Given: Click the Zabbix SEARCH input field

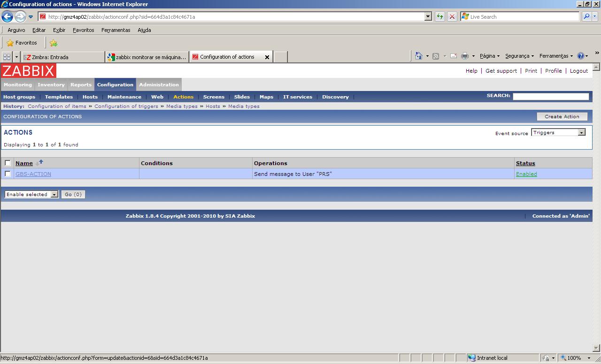Looking at the screenshot, I should point(551,96).
